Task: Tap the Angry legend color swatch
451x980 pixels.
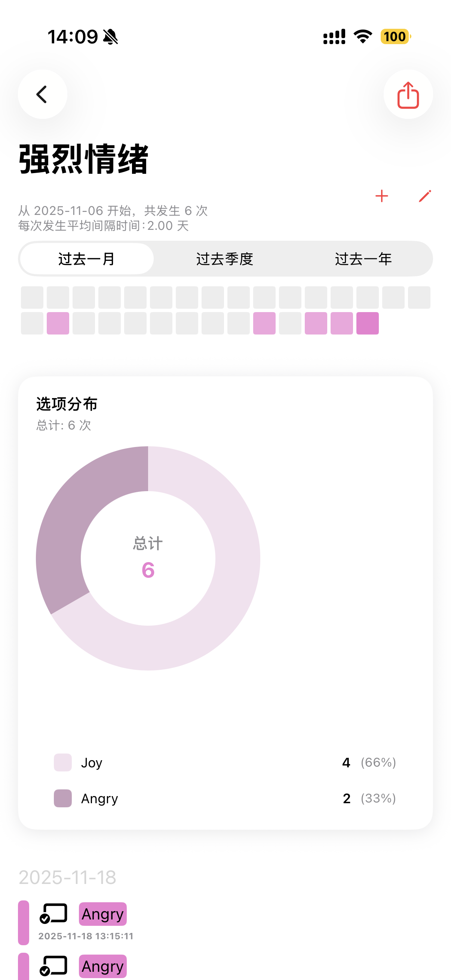Action: click(x=63, y=798)
